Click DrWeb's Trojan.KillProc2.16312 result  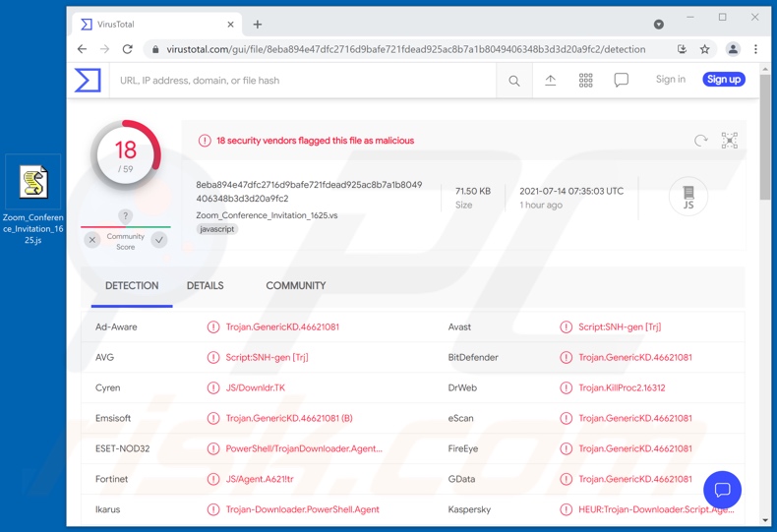click(622, 387)
